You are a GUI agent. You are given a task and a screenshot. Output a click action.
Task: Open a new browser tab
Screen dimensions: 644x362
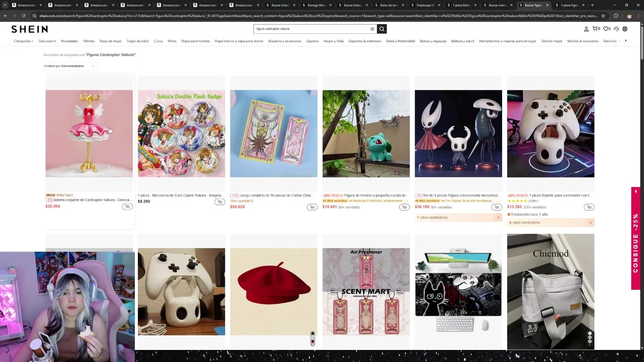tap(592, 5)
